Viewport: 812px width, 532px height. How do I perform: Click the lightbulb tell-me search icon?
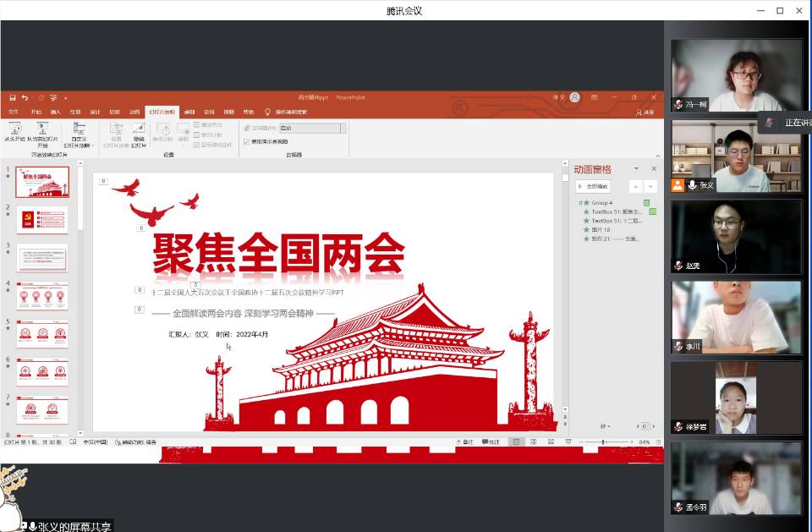pyautogui.click(x=268, y=112)
